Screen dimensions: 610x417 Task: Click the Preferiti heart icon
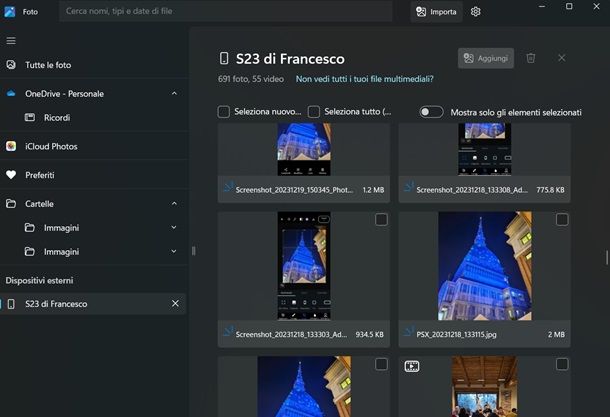[11, 175]
